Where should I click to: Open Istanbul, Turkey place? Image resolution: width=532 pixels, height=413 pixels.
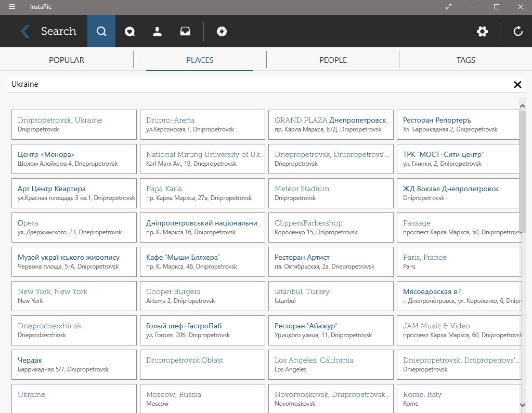331,296
